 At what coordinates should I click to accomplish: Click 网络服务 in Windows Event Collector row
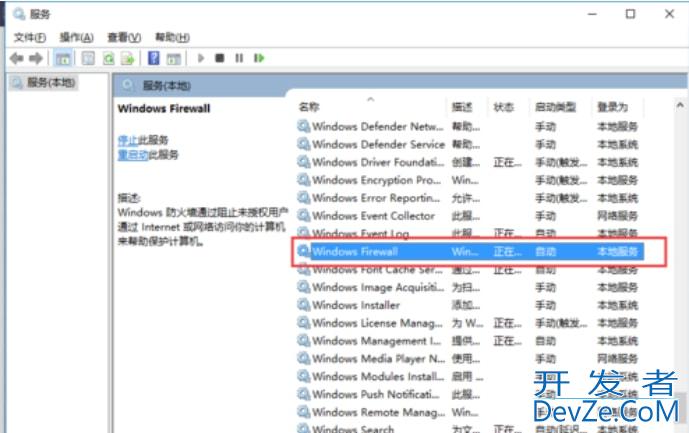617,216
